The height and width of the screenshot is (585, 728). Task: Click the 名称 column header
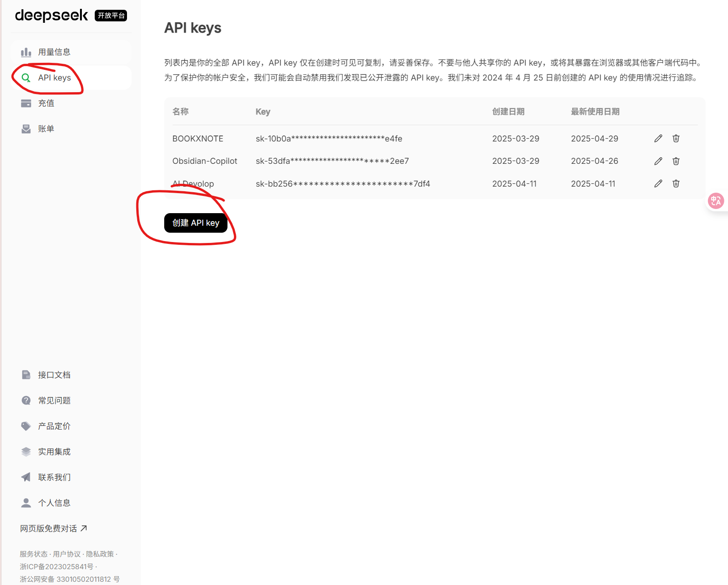(180, 112)
